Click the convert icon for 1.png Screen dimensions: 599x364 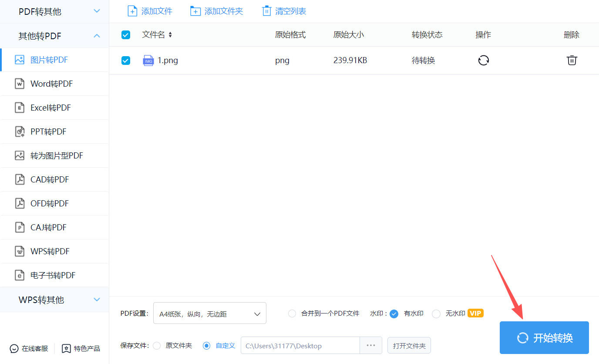pyautogui.click(x=483, y=61)
